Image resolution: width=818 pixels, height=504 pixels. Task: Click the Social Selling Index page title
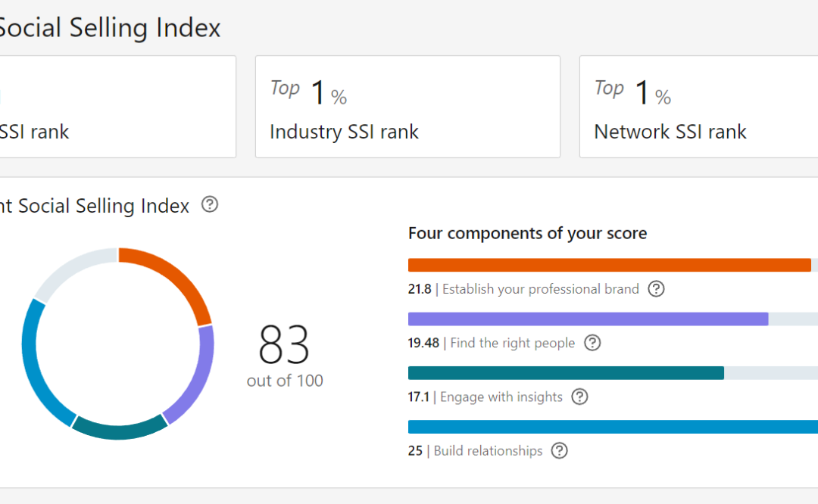coord(110,27)
